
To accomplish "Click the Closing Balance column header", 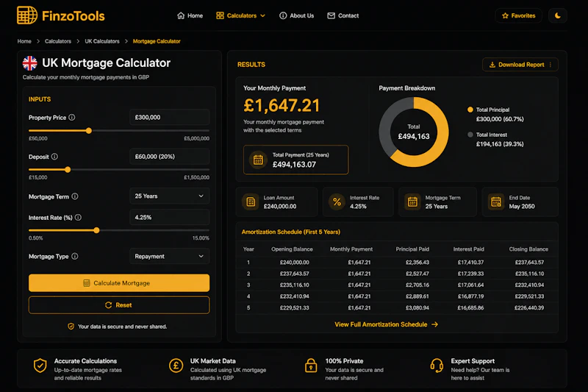I will 528,249.
